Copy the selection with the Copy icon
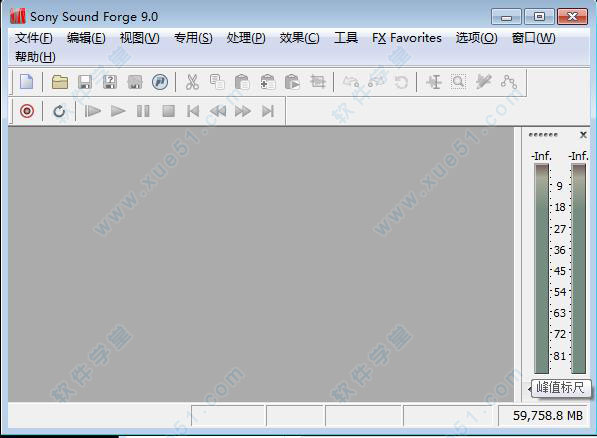 point(217,82)
